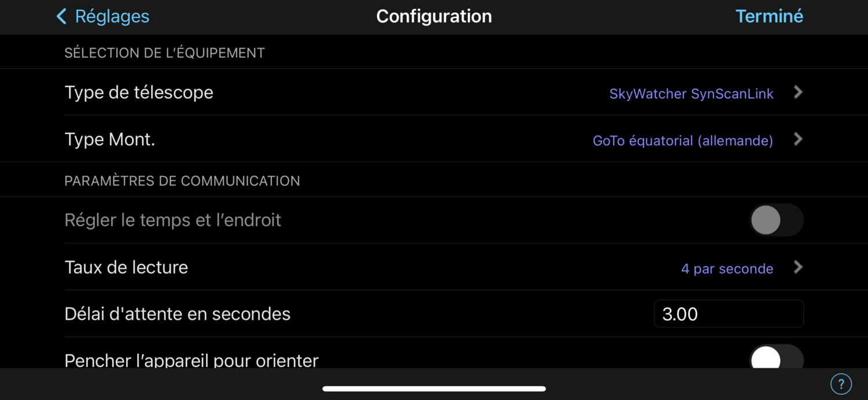The height and width of the screenshot is (400, 868).
Task: Enable Pencher l'appareil pour orienter switch
Action: (776, 358)
